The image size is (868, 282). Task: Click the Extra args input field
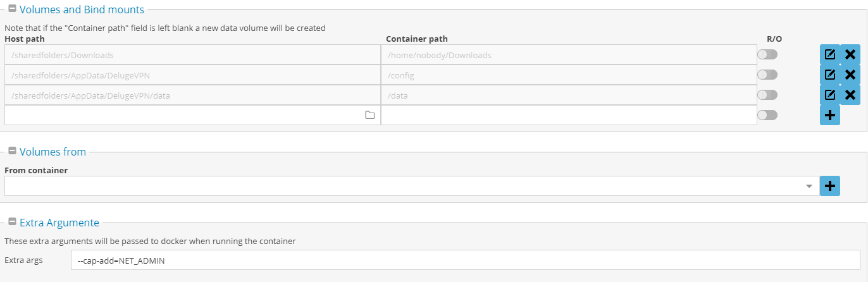[466, 260]
